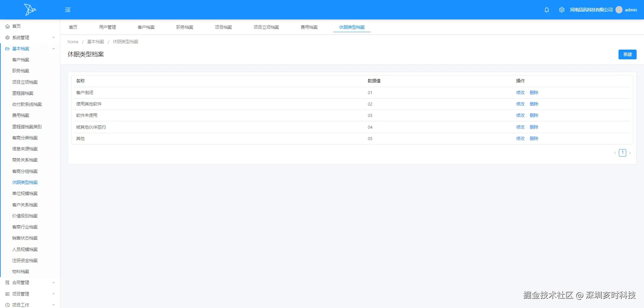Switch to the 用户管理 tab
The height and width of the screenshot is (308, 644).
108,27
